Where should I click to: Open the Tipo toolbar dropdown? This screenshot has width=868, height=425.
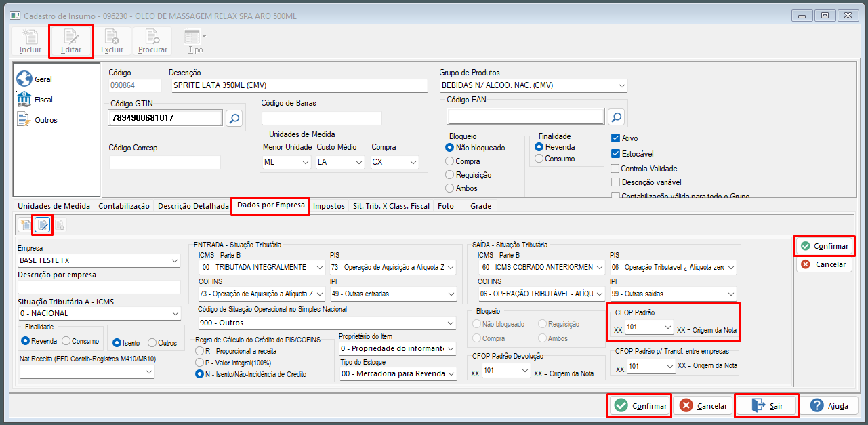click(x=195, y=41)
